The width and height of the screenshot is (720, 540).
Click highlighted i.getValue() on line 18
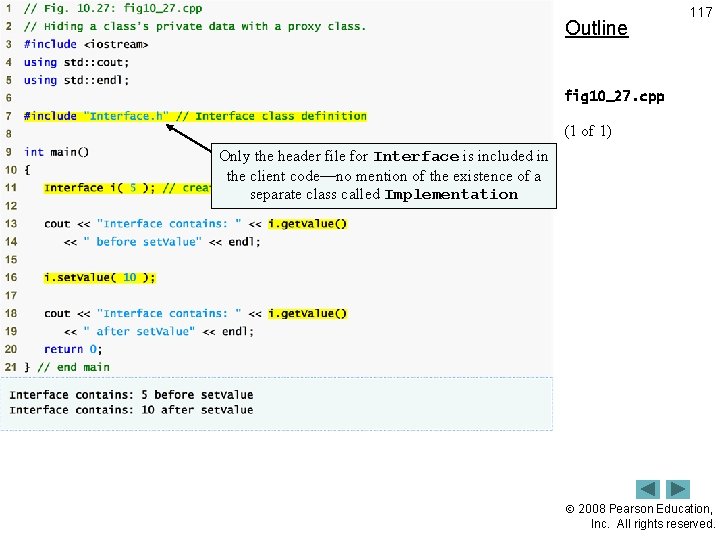tap(307, 314)
